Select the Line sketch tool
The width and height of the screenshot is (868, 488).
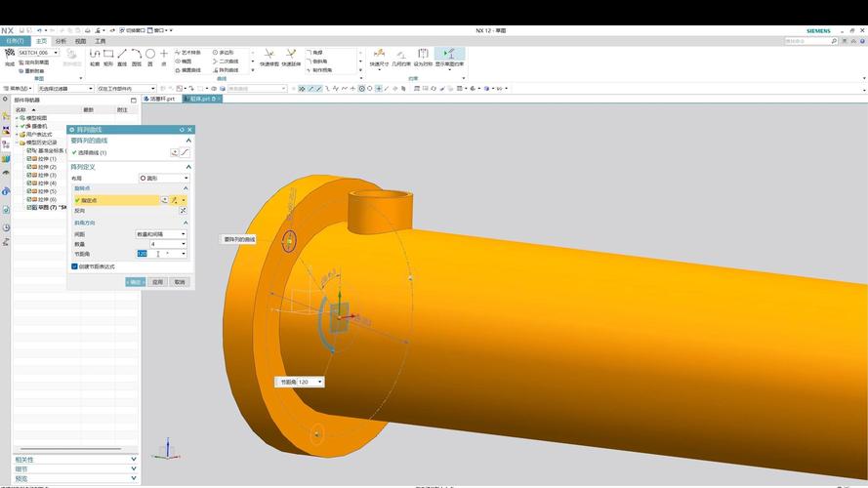(x=122, y=54)
